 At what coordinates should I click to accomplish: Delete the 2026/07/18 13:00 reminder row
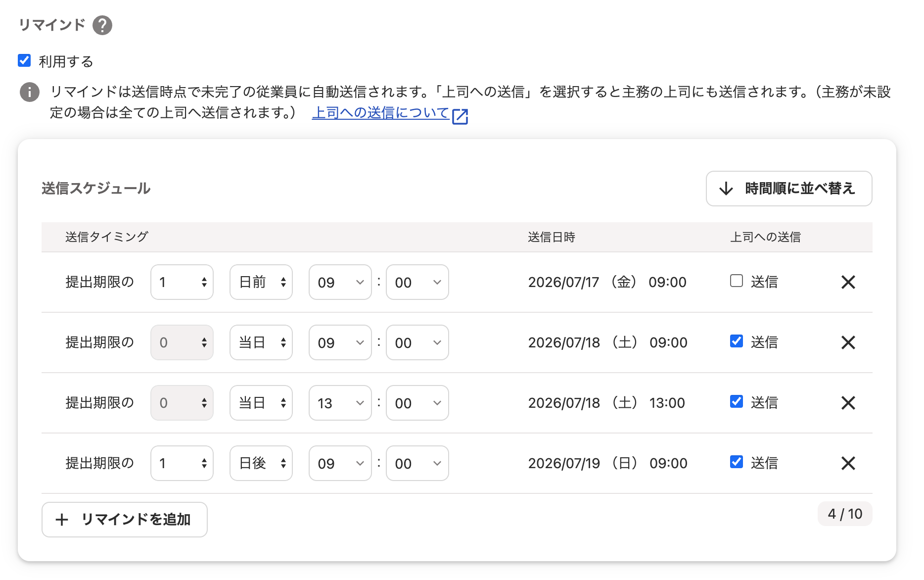[848, 403]
